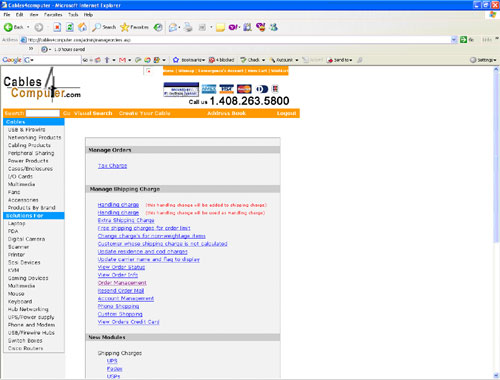The height and width of the screenshot is (380, 500).
Task: Open the Phone Shopping link
Action: point(118,306)
